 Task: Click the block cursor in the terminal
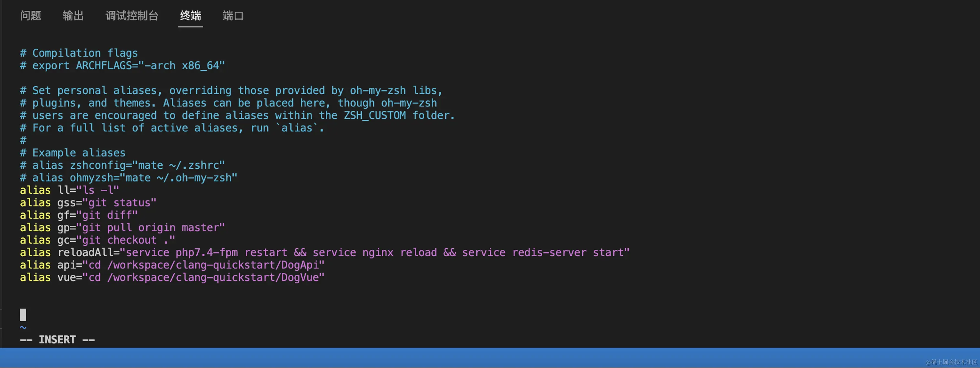click(23, 315)
